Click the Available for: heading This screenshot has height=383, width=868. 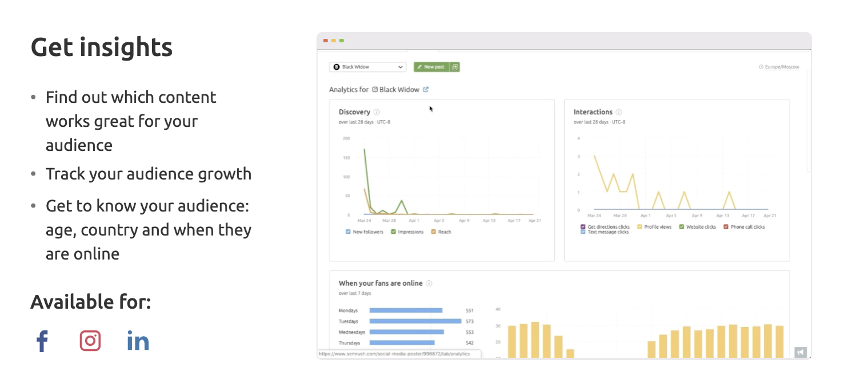point(90,301)
